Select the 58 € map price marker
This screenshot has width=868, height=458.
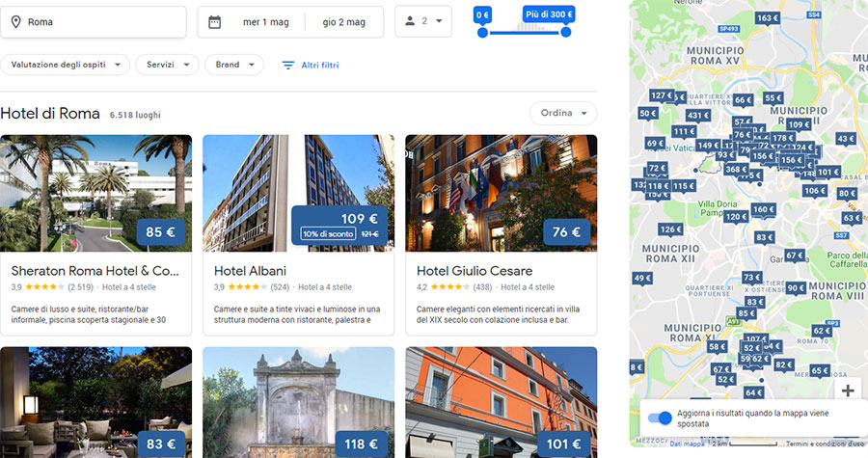click(717, 347)
